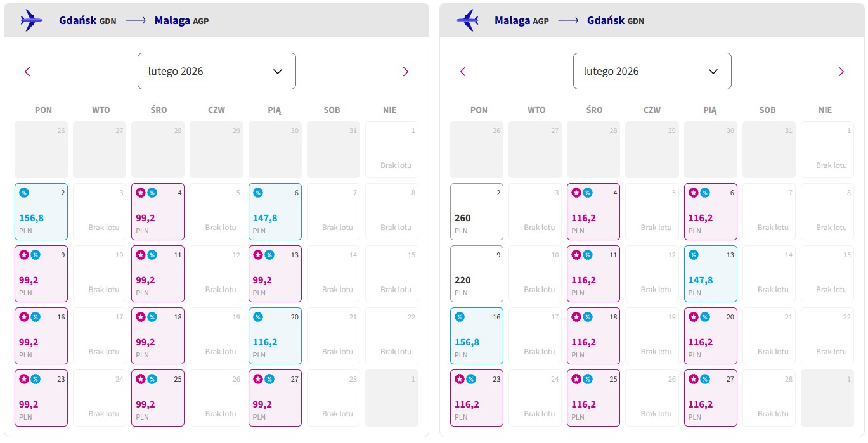Viewport: 868px width, 443px height.
Task: Choose Feb 9 return flight for 220 PLN
Action: pyautogui.click(x=477, y=274)
